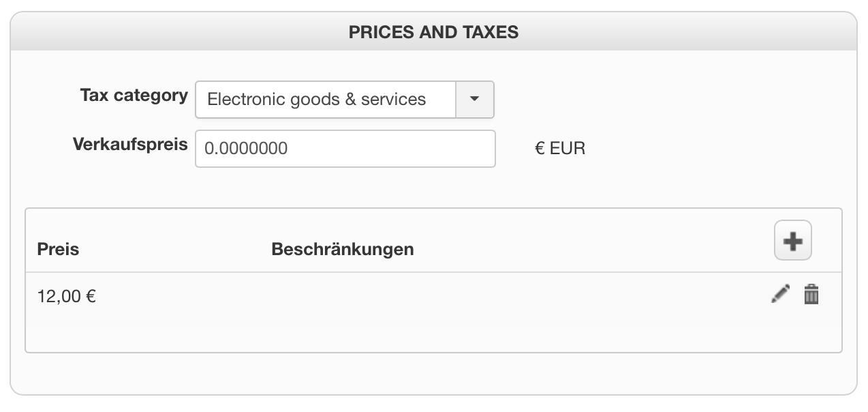Select the Electronic goods & services combo box

pos(326,100)
